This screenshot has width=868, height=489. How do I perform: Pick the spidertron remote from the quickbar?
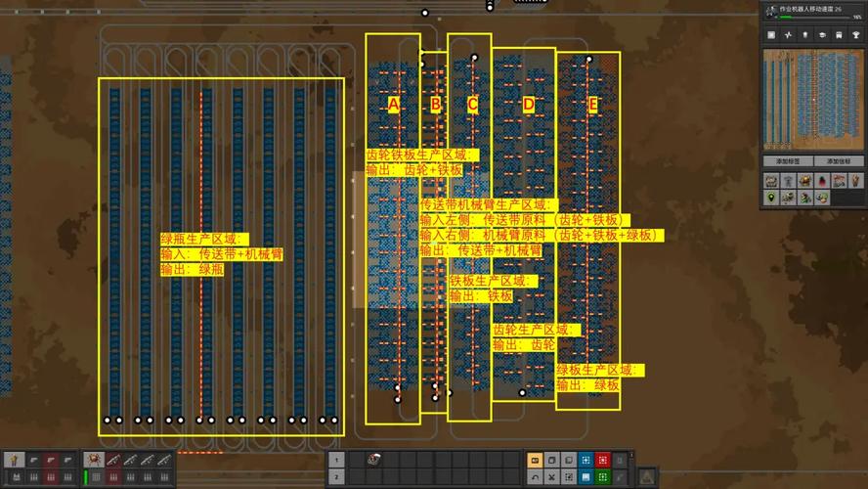[373, 459]
